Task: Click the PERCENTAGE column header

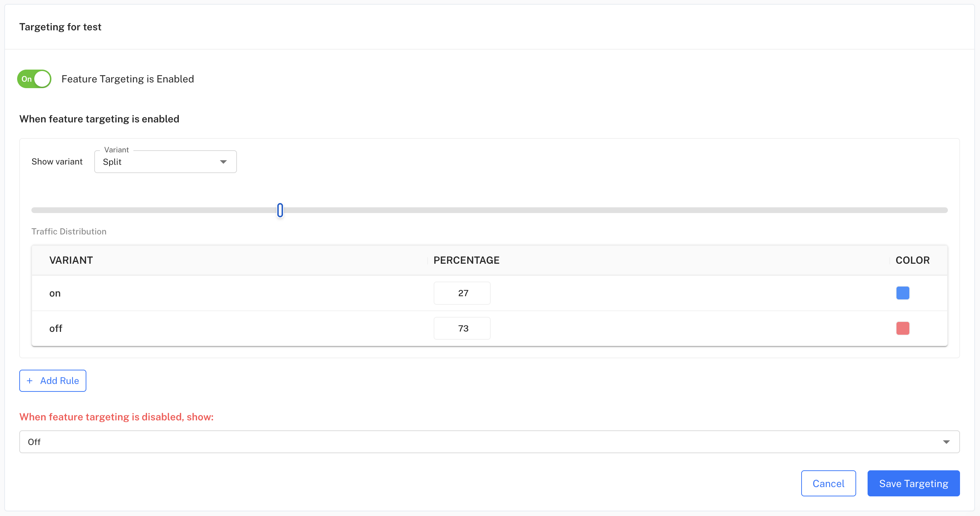Action: tap(466, 260)
